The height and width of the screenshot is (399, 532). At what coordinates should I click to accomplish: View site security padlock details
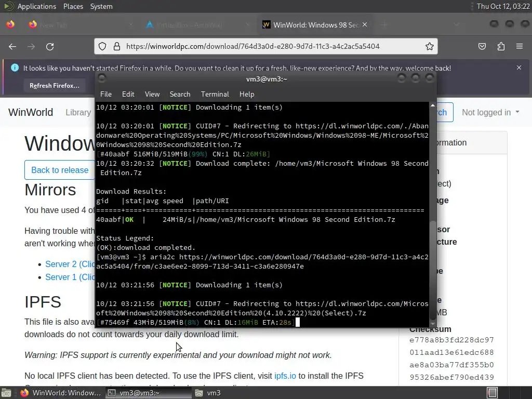click(x=117, y=46)
